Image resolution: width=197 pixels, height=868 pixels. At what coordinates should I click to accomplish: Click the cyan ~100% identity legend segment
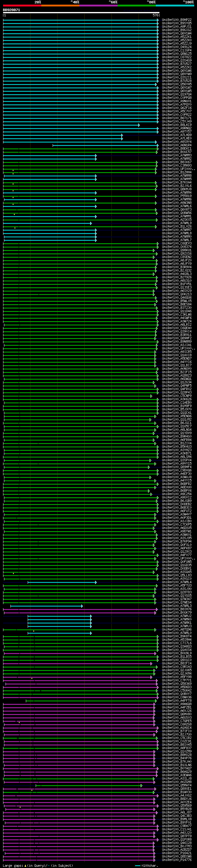[x=175, y=6]
